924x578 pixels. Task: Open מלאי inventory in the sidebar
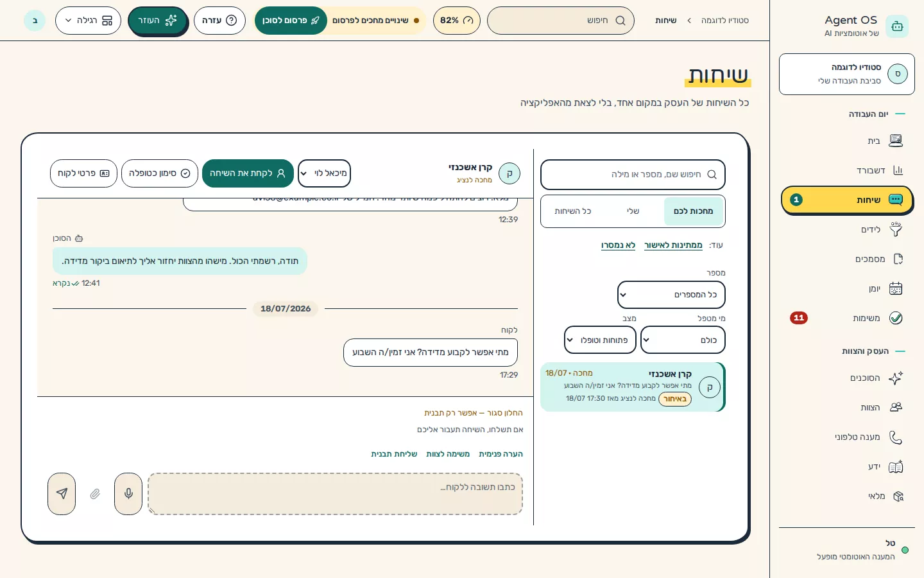click(847, 496)
